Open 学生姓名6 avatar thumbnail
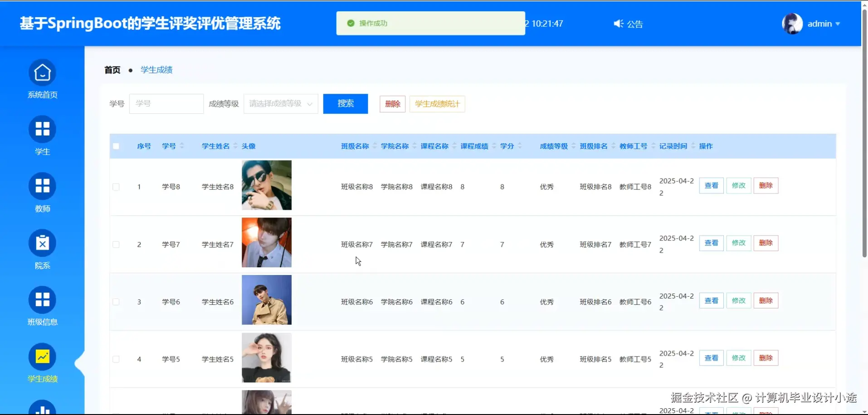Image resolution: width=868 pixels, height=415 pixels. tap(267, 300)
